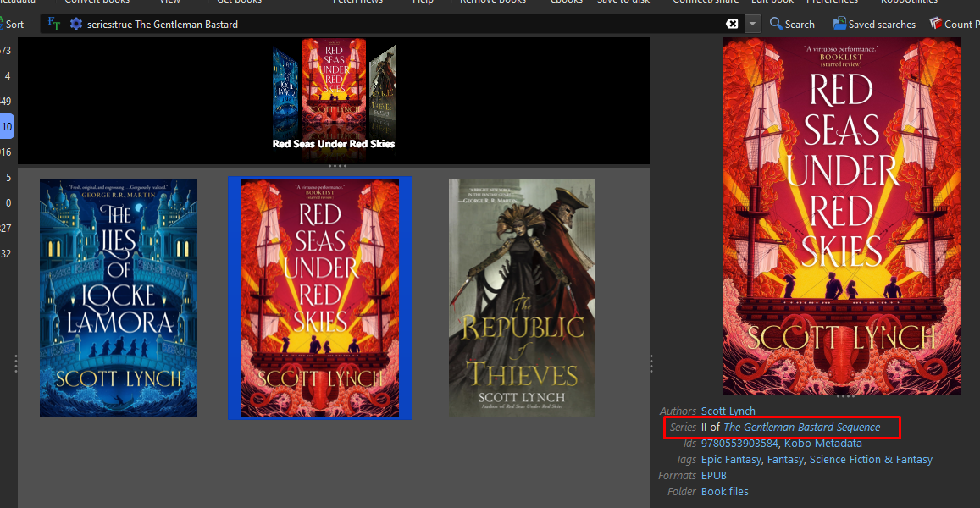Open the EPUB format link

coord(714,476)
